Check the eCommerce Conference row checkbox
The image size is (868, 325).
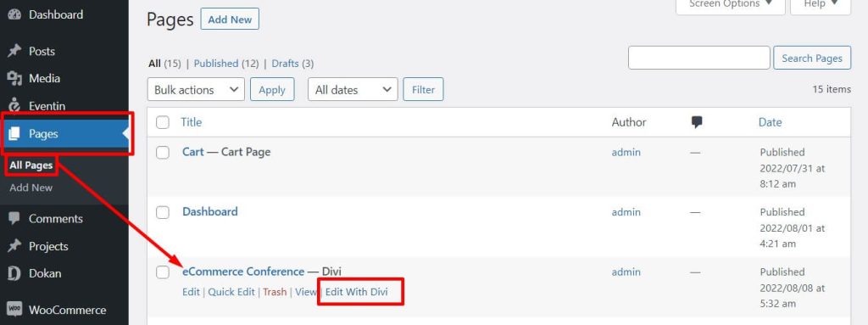click(162, 272)
